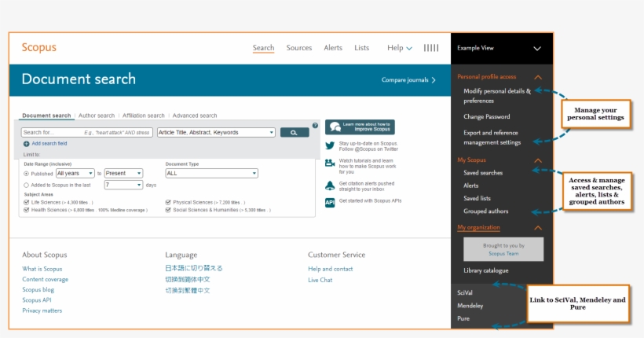The width and height of the screenshot is (644, 338).
Task: Open the Scopus API footer link
Action: tap(37, 300)
